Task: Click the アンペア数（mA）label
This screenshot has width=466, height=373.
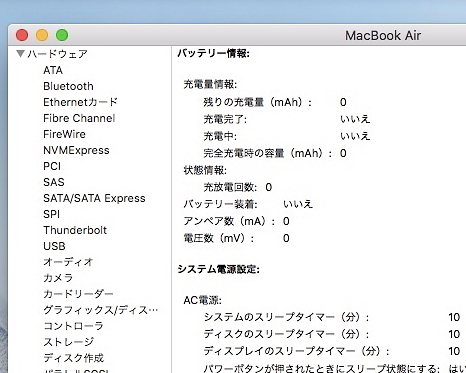Action: pyautogui.click(x=230, y=221)
